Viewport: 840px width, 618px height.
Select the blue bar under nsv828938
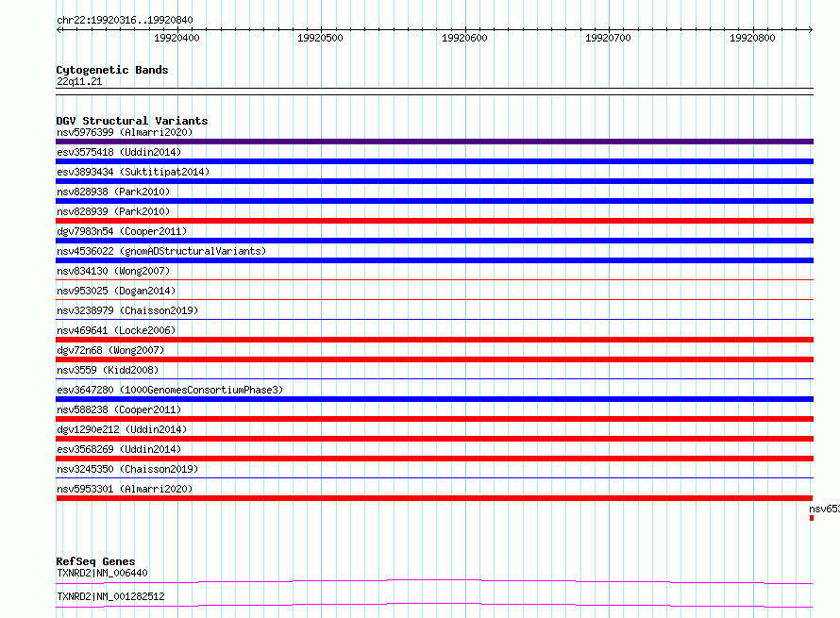pyautogui.click(x=434, y=201)
